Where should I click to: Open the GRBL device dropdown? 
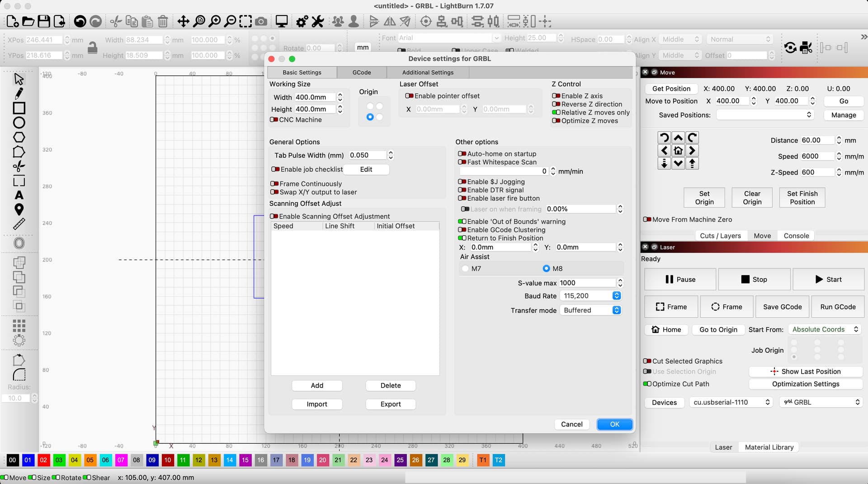pyautogui.click(x=821, y=402)
